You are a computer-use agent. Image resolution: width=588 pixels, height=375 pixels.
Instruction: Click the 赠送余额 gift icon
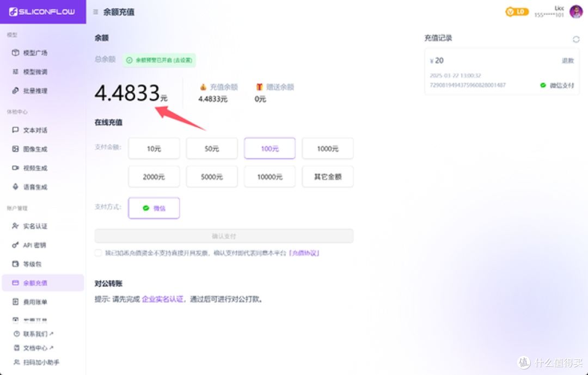coord(259,87)
